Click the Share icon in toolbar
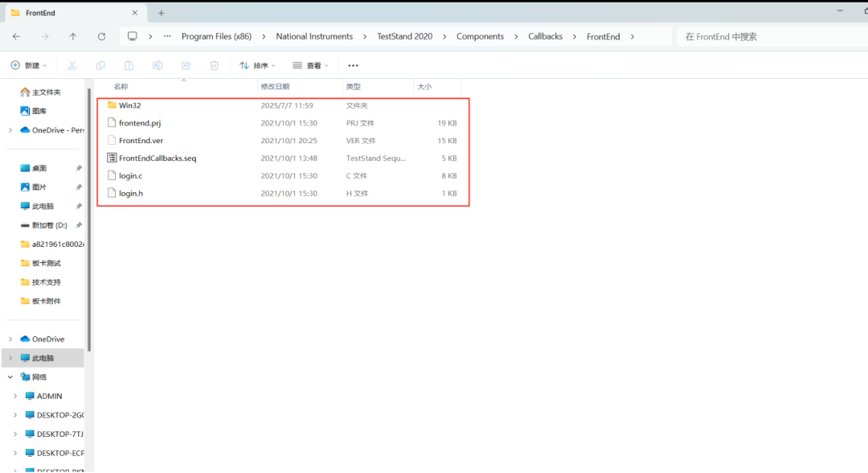The image size is (868, 473). coord(186,65)
